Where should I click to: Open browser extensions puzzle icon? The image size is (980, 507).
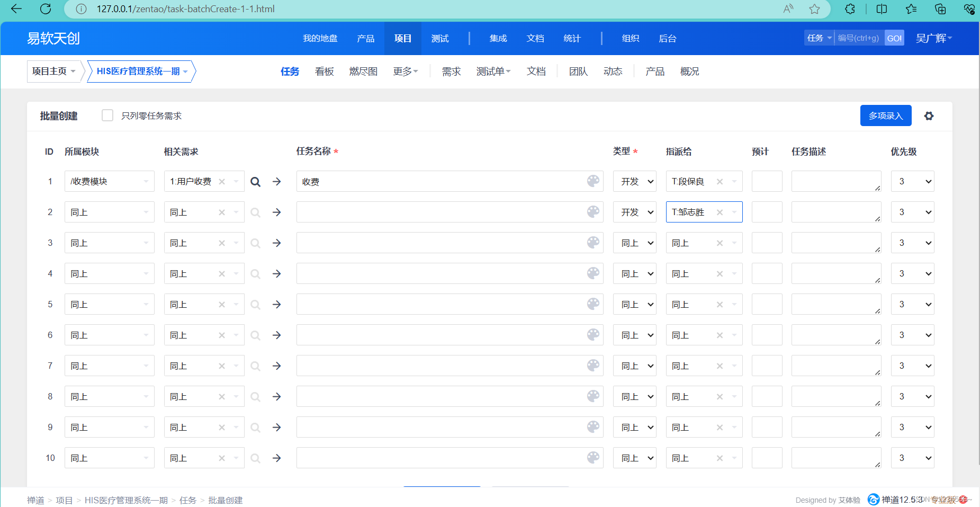(850, 8)
